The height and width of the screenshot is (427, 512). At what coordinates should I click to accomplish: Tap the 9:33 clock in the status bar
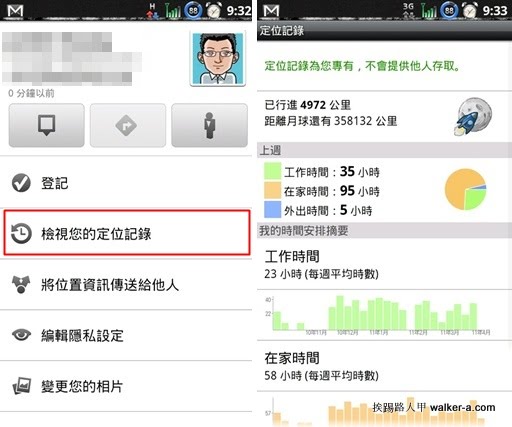pyautogui.click(x=495, y=11)
